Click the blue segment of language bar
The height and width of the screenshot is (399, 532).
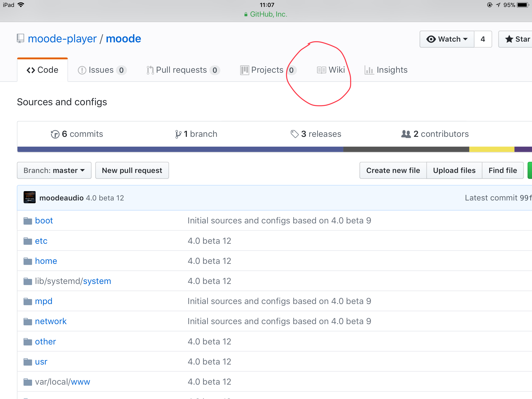pos(180,149)
